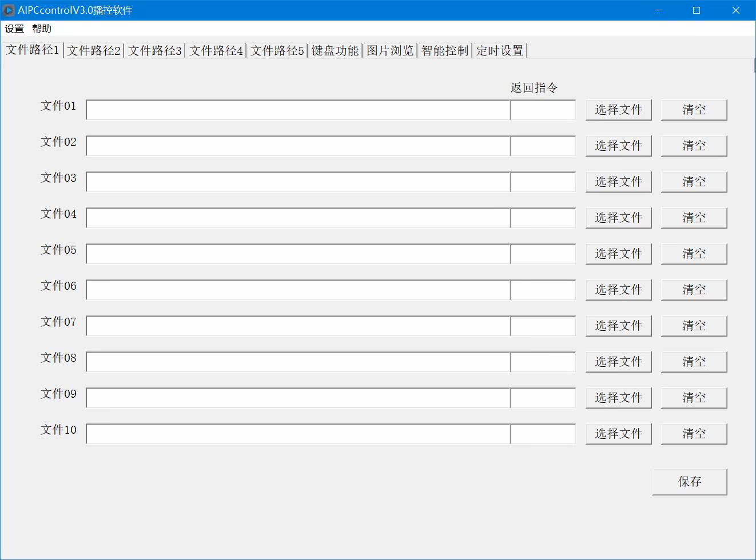Focus the 文件08 path input field
Image resolution: width=756 pixels, height=560 pixels.
[x=298, y=362]
